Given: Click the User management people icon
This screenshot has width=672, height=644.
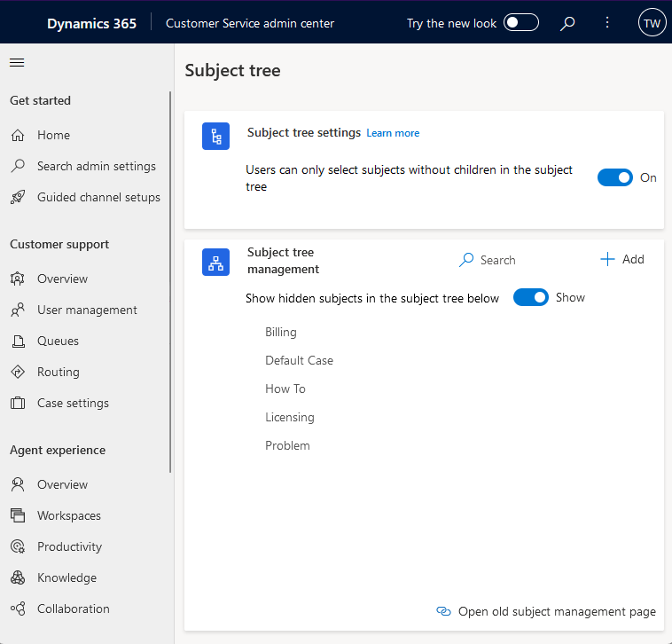Looking at the screenshot, I should pos(18,310).
